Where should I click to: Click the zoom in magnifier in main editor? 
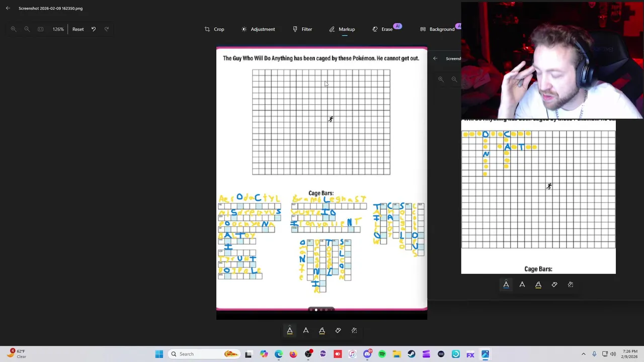pyautogui.click(x=14, y=29)
